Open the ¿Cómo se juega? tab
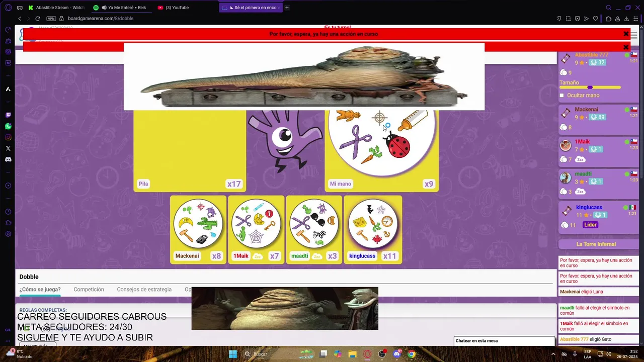The width and height of the screenshot is (644, 362). (40, 290)
